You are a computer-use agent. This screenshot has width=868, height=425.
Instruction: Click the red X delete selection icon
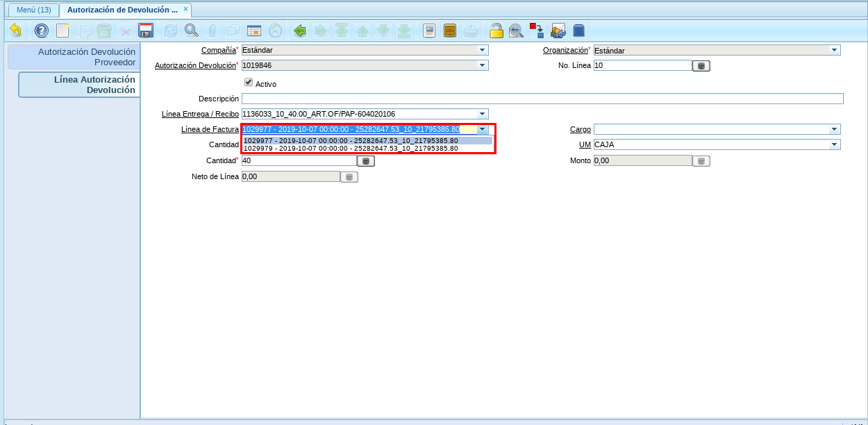[x=125, y=31]
